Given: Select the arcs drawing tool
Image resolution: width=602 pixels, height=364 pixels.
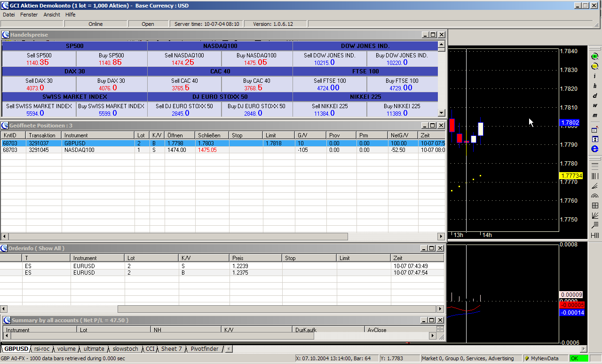Looking at the screenshot, I should pos(594,196).
